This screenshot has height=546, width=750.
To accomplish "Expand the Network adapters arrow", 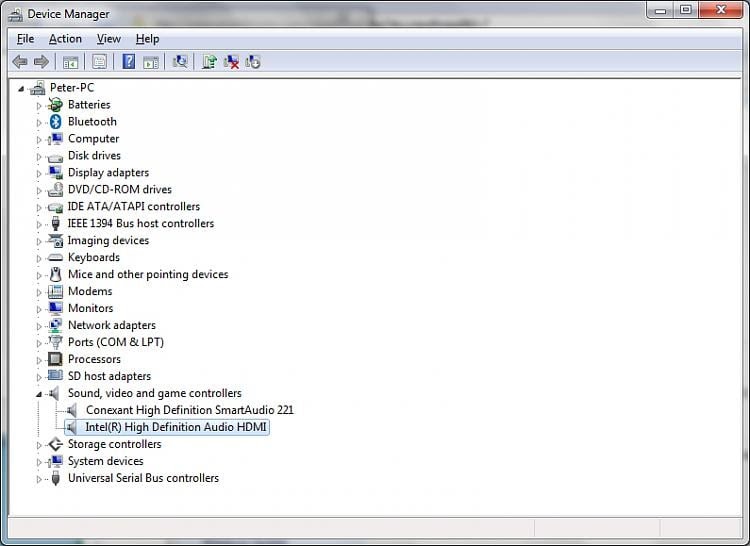I will pyautogui.click(x=39, y=326).
